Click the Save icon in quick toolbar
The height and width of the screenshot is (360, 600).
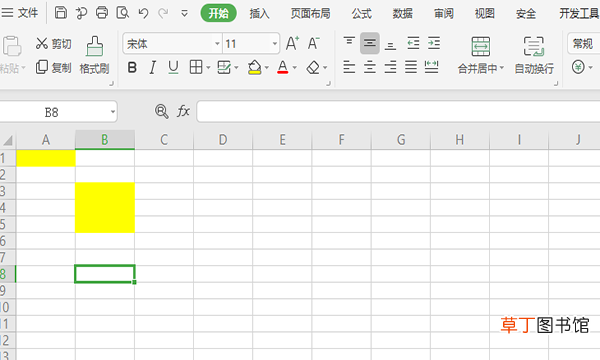click(60, 13)
